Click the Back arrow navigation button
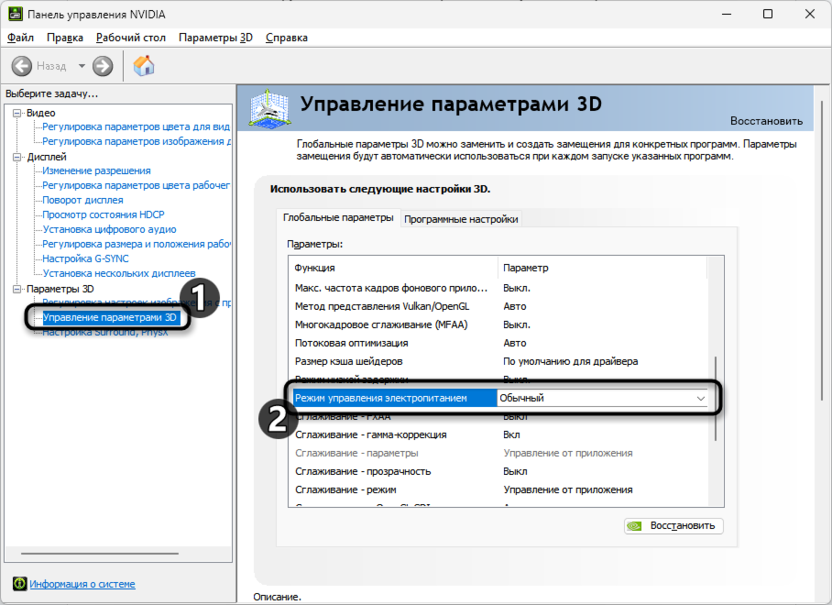The height and width of the screenshot is (605, 832). pos(24,66)
